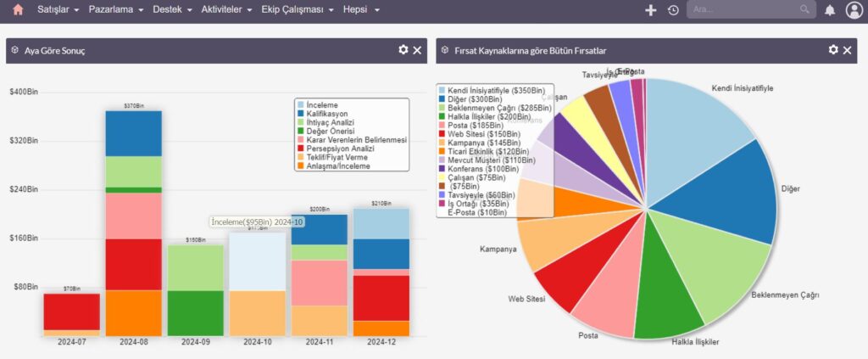The image size is (868, 359).
Task: Click İş Ortağı ($35Bin) legend entry
Action: (x=473, y=204)
